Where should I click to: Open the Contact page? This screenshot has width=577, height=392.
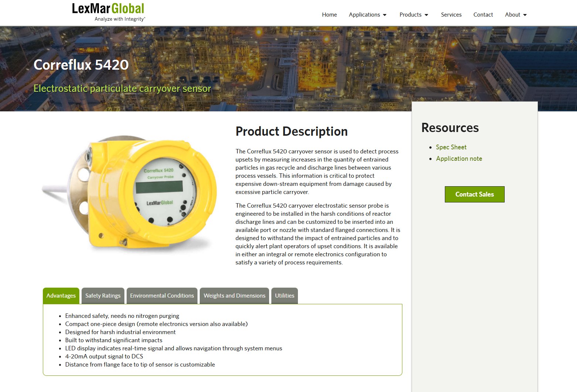(x=483, y=15)
